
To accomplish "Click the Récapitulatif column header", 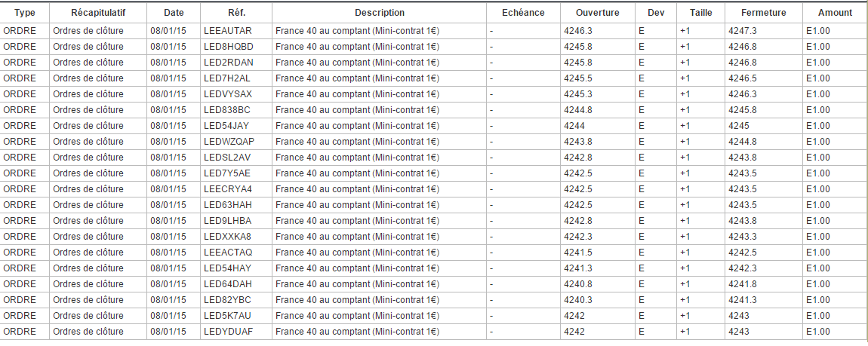I will [x=98, y=13].
